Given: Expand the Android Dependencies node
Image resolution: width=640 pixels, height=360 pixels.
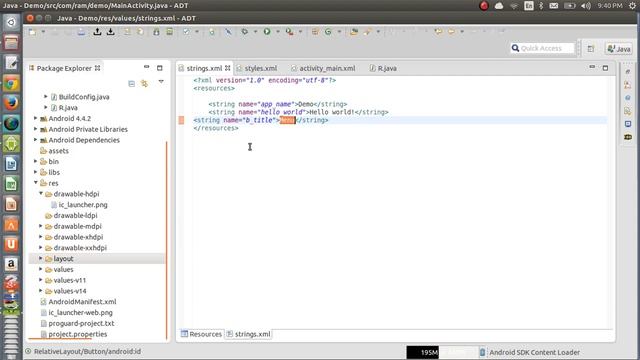Looking at the screenshot, I should [36, 140].
